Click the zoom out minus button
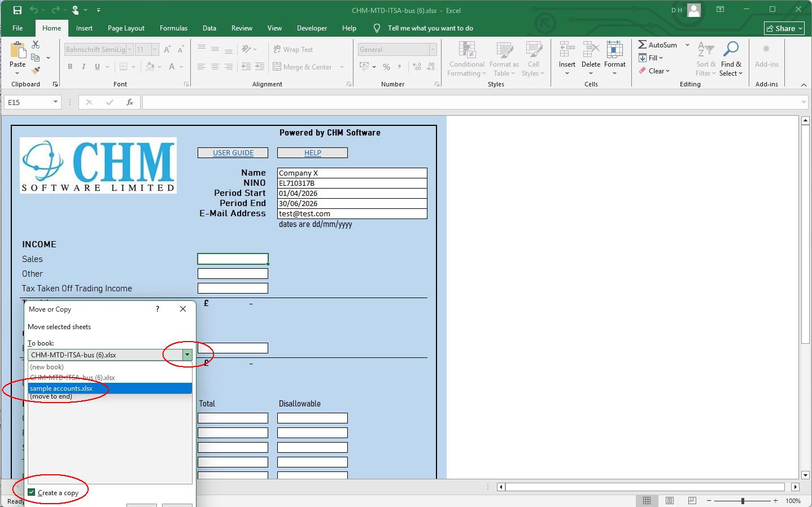Image resolution: width=812 pixels, height=507 pixels. click(709, 501)
